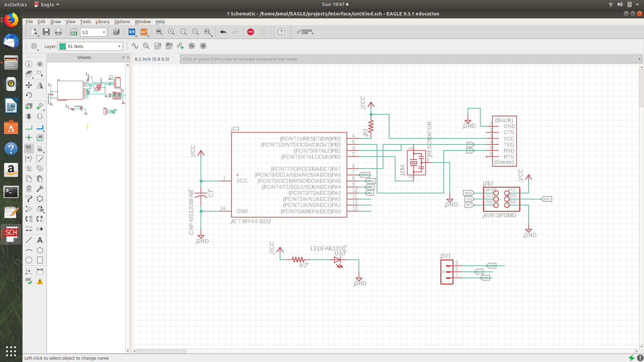Expand the Design Link dropdown

point(305,32)
